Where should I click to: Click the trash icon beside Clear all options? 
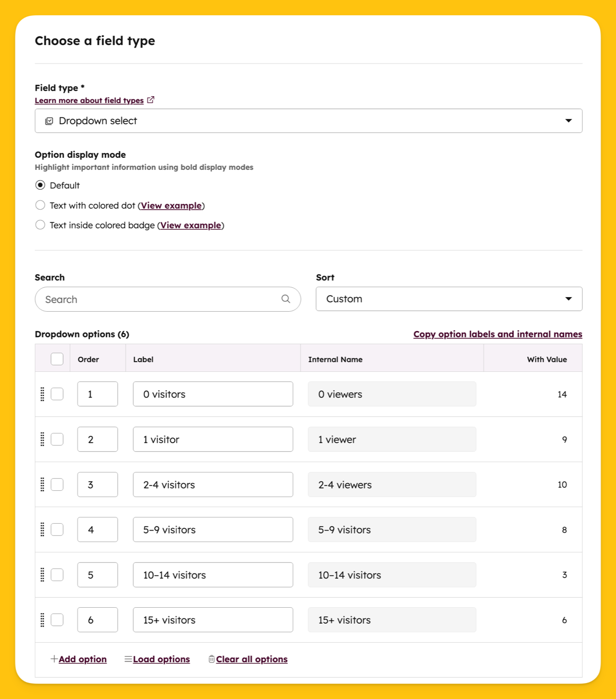click(212, 659)
